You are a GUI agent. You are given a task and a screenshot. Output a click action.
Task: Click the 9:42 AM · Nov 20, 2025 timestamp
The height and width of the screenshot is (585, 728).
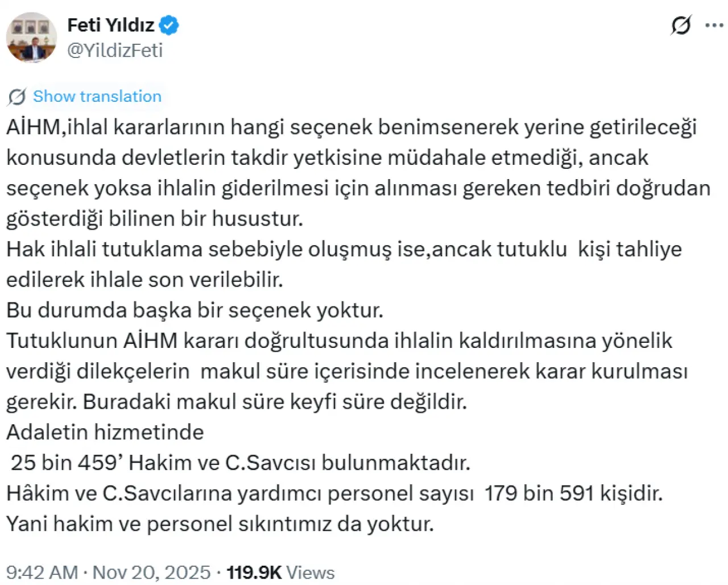click(x=108, y=572)
